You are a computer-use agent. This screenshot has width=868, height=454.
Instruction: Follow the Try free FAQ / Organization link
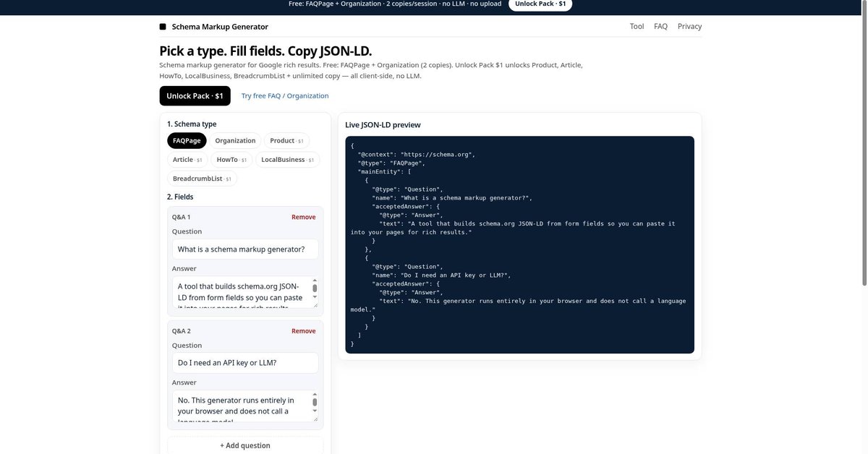pyautogui.click(x=285, y=95)
